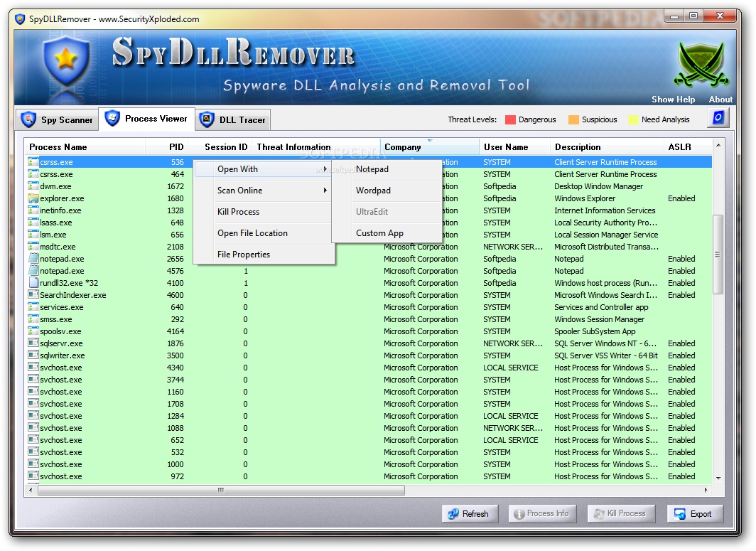The width and height of the screenshot is (756, 551).
Task: Click the Process Info button's info icon
Action: 519,514
